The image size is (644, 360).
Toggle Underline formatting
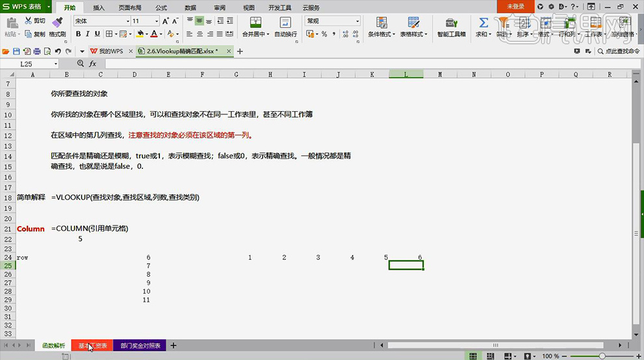tap(98, 34)
